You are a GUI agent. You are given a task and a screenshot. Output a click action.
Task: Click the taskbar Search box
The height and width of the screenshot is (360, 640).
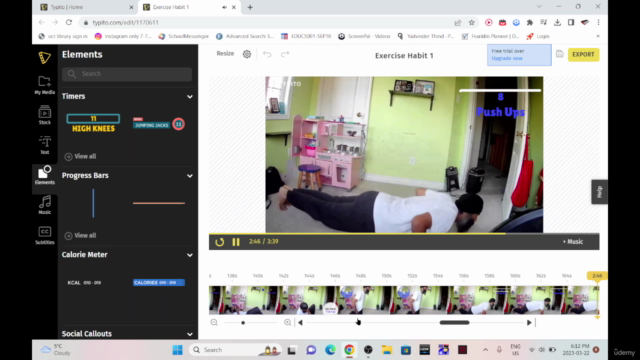click(235, 350)
